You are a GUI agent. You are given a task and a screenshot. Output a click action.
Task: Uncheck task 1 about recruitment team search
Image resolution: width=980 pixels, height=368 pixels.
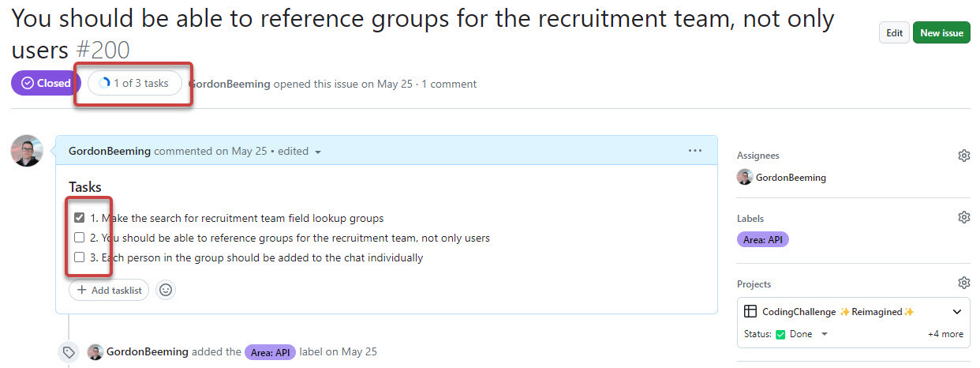pyautogui.click(x=80, y=218)
